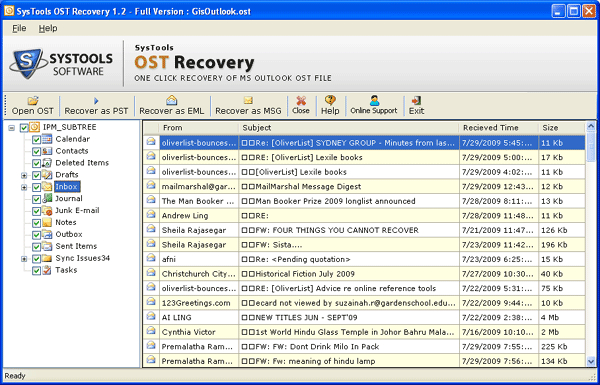The width and height of the screenshot is (600, 385).
Task: Click envelope icon of afni email
Action: click(x=151, y=258)
